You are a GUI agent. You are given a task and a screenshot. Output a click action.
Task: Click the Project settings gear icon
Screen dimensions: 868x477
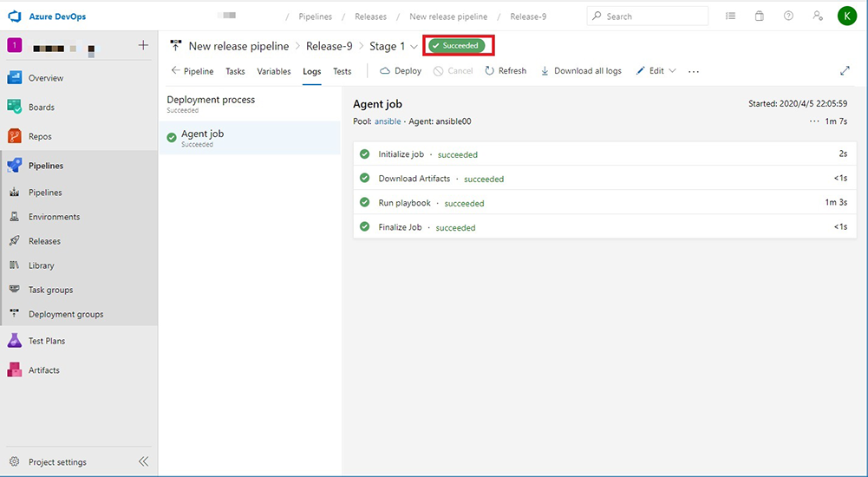[15, 461]
